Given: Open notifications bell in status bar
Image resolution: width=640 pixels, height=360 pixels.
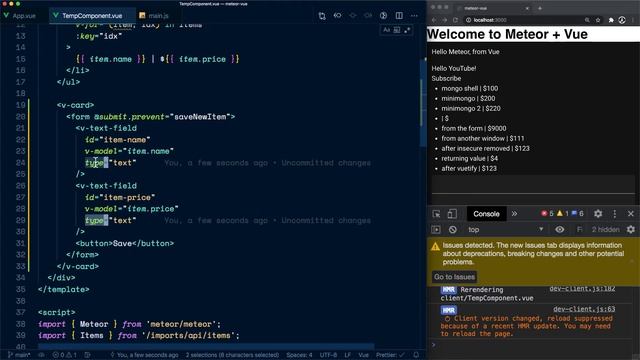Looking at the screenshot, I should click(416, 355).
